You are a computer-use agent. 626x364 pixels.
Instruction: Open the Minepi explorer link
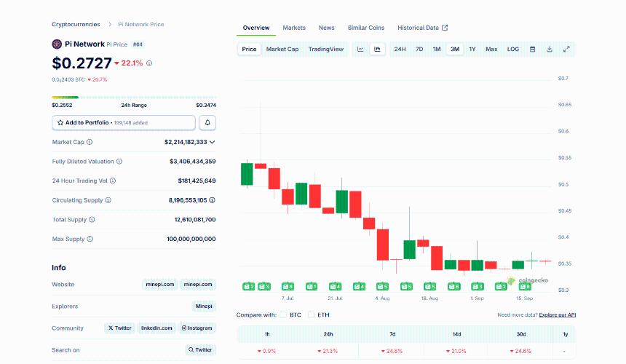click(x=204, y=306)
